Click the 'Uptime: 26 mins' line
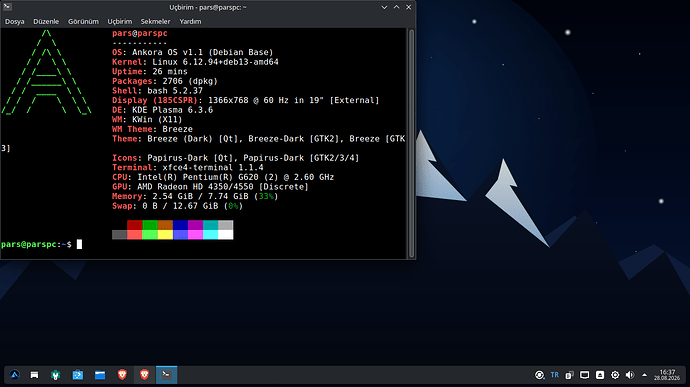This screenshot has width=690, height=387. coord(150,72)
